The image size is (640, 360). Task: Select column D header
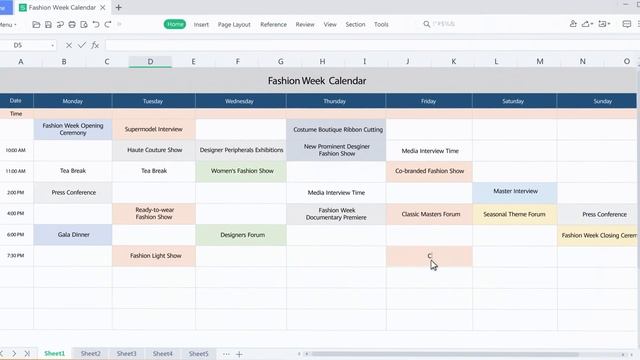tap(150, 62)
